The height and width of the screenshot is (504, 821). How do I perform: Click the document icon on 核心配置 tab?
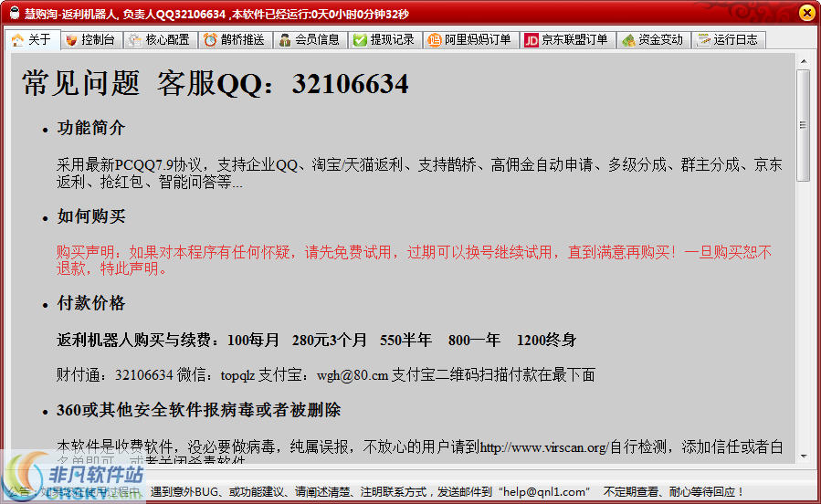coord(135,40)
